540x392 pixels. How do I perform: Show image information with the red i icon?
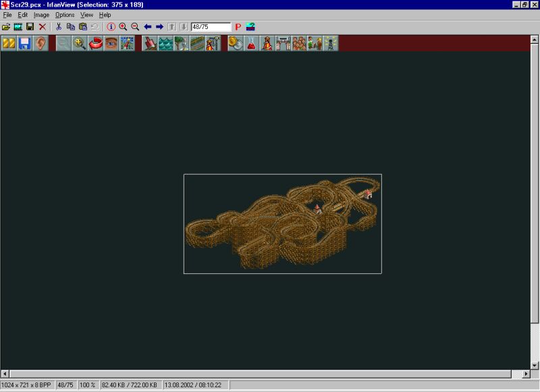[x=111, y=27]
